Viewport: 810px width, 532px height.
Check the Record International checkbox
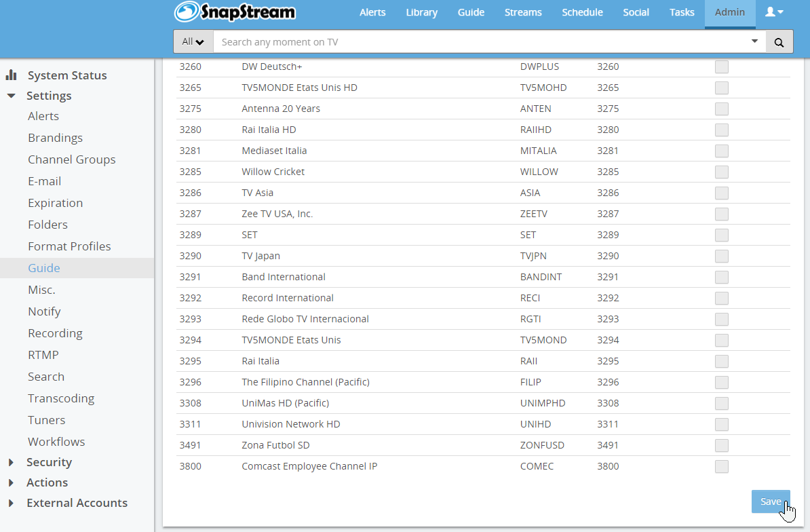[x=722, y=298]
